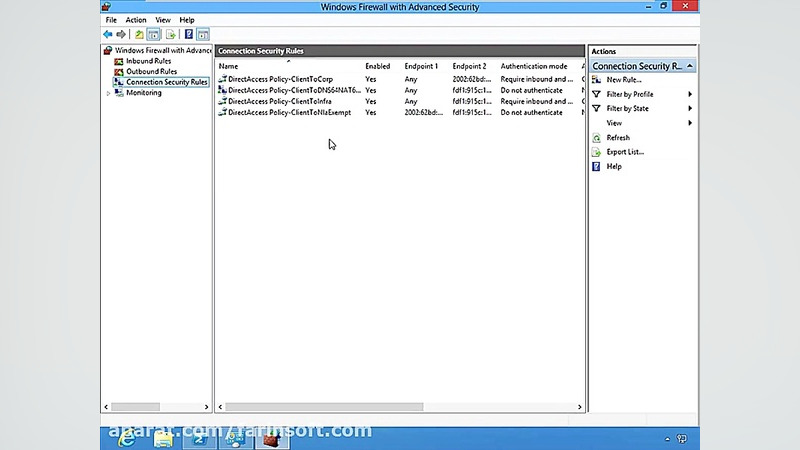
Task: Click Export List... action
Action: (626, 152)
